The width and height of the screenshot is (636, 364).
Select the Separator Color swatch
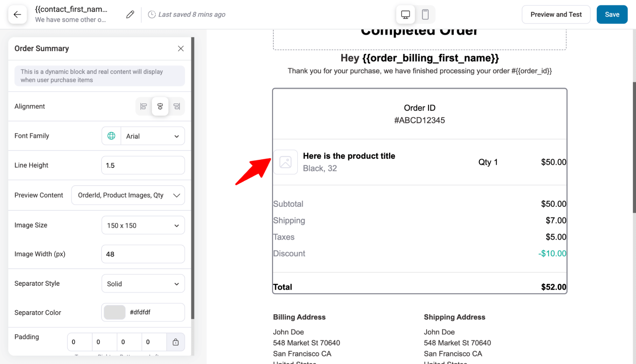[x=115, y=312]
